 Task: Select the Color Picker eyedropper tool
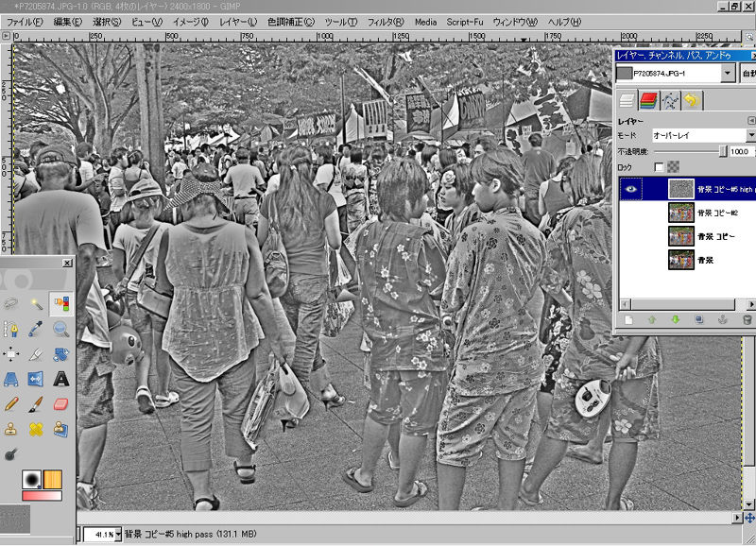[36, 329]
